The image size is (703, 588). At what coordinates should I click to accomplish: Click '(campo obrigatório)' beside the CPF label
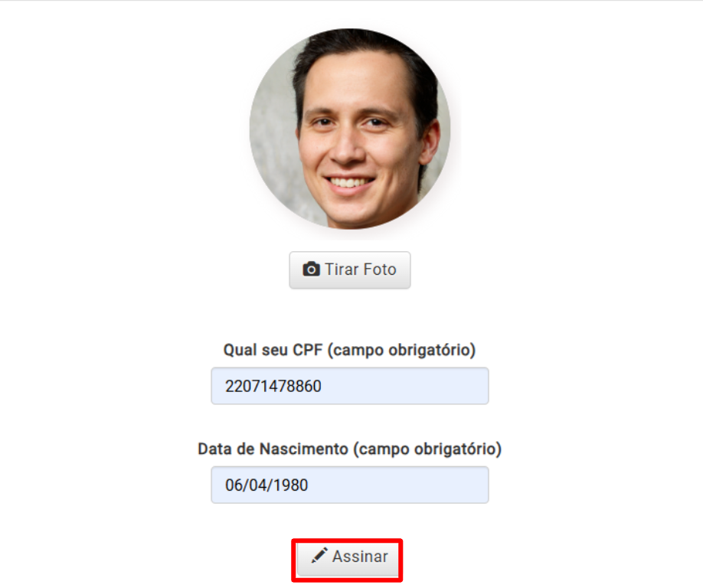point(402,351)
